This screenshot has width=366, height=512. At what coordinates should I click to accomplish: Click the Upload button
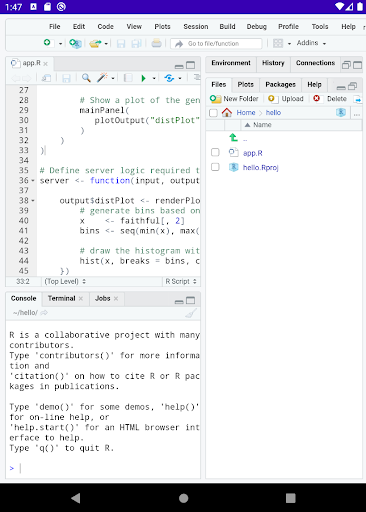click(x=286, y=99)
